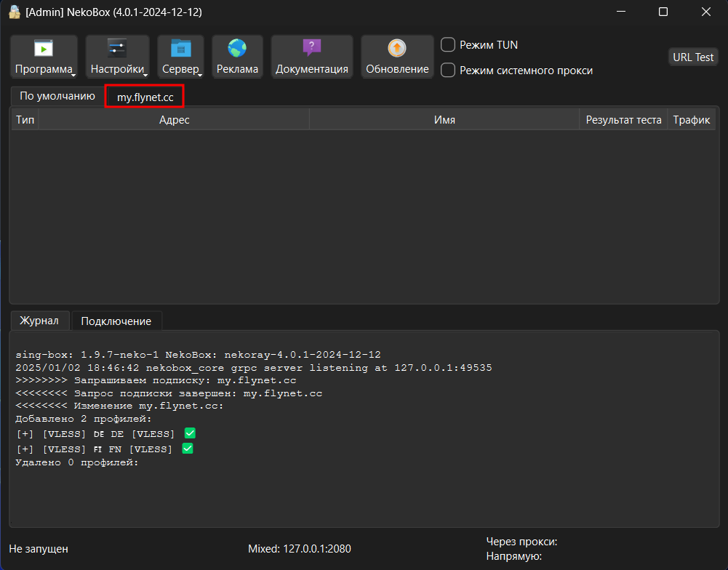Open Документация help icon
This screenshot has height=570, width=728.
point(311,49)
